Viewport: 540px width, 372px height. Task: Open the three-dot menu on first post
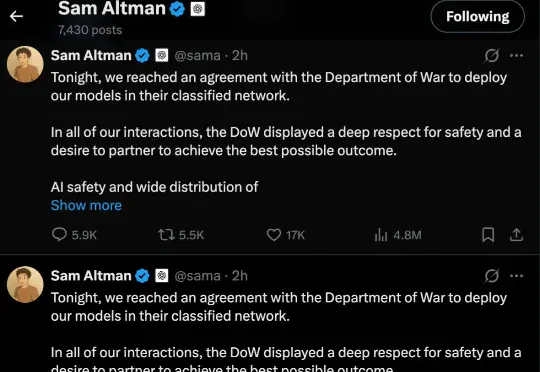[516, 55]
